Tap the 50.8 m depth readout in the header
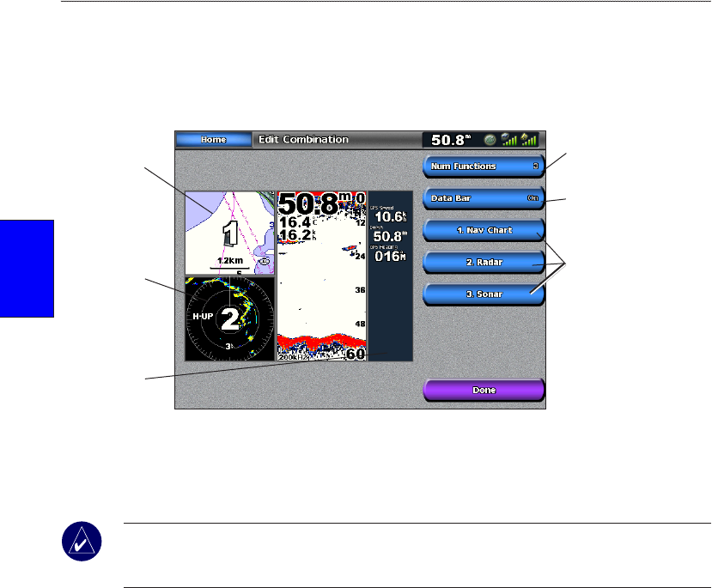The image size is (712, 588). tap(451, 140)
